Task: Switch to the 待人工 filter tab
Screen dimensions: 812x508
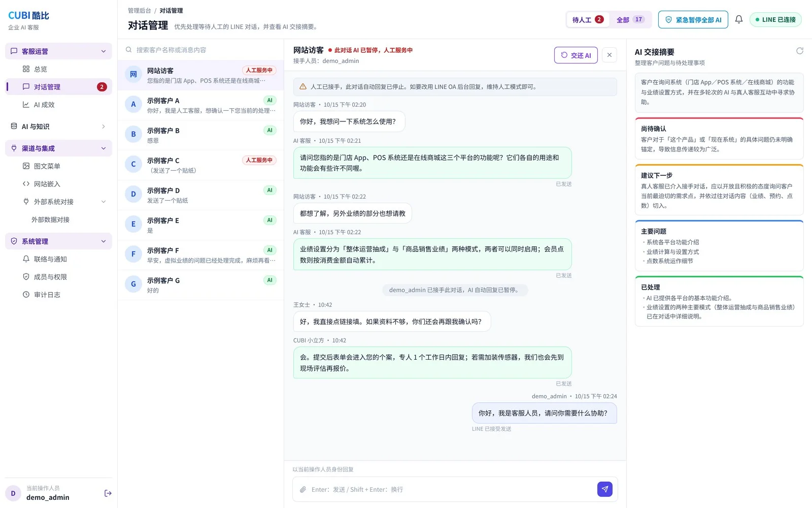Action: [x=588, y=20]
